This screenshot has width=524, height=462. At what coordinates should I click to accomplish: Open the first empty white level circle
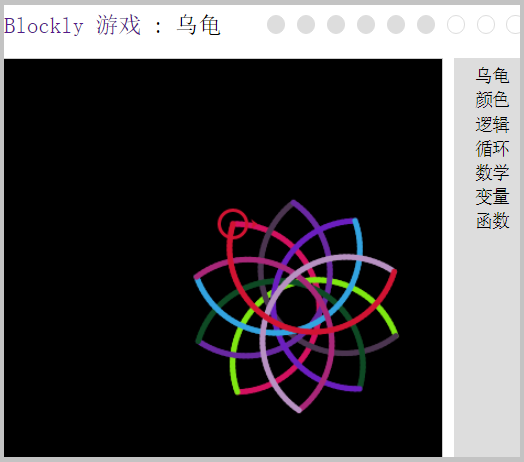click(x=456, y=24)
